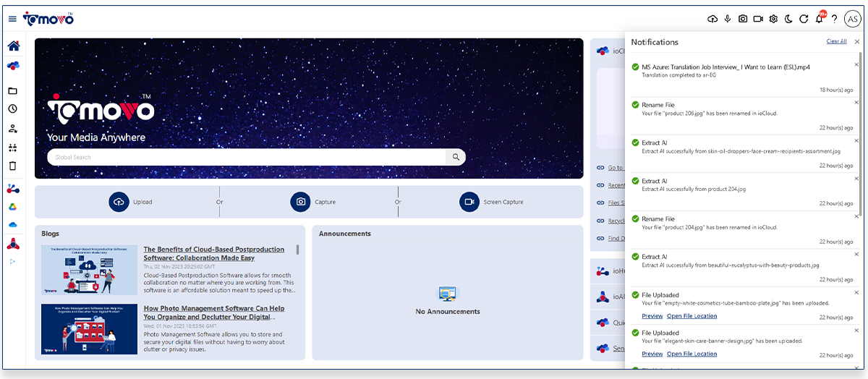
Task: Open the group sharing sidebar icon
Action: [12, 148]
